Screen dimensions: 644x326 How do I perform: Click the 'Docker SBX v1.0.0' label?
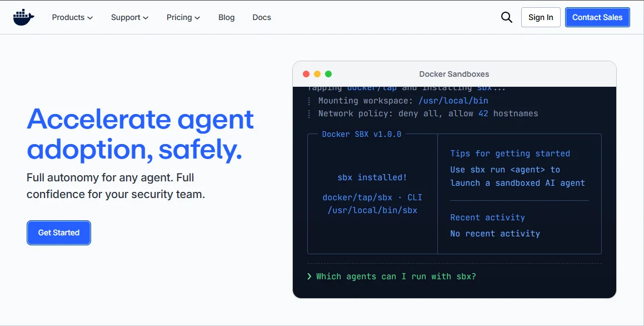pyautogui.click(x=361, y=134)
